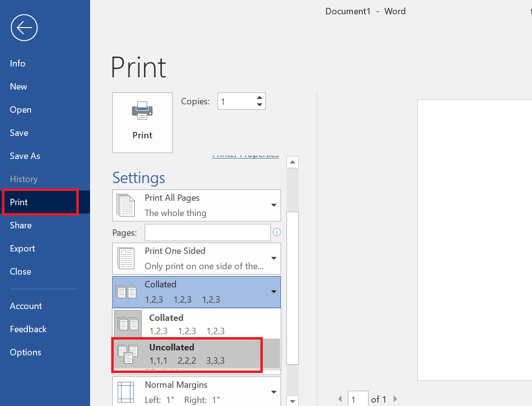
Task: Open the Export page
Action: pos(23,249)
